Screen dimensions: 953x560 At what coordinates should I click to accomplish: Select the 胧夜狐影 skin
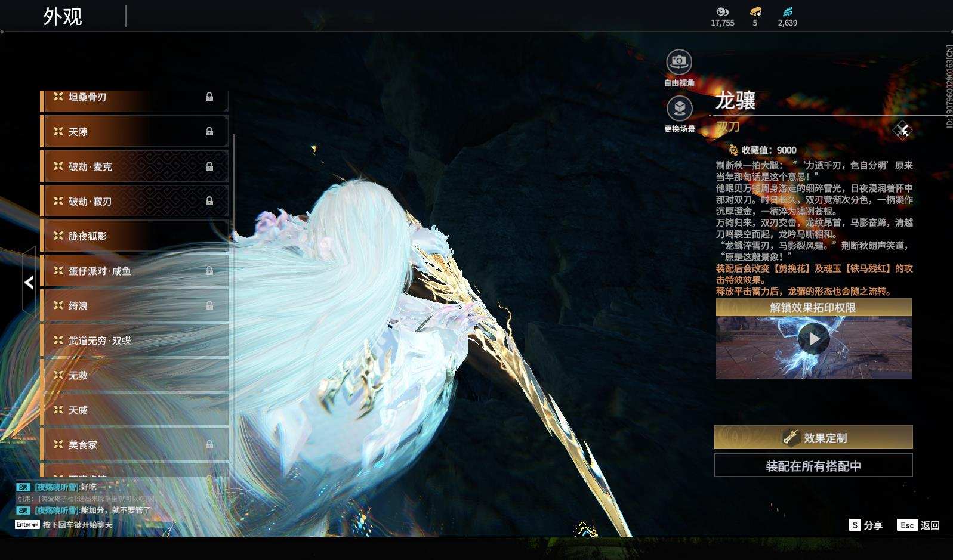(135, 236)
